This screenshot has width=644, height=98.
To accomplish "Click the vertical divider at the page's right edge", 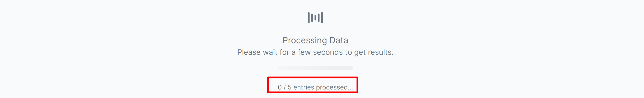I will click(x=640, y=49).
